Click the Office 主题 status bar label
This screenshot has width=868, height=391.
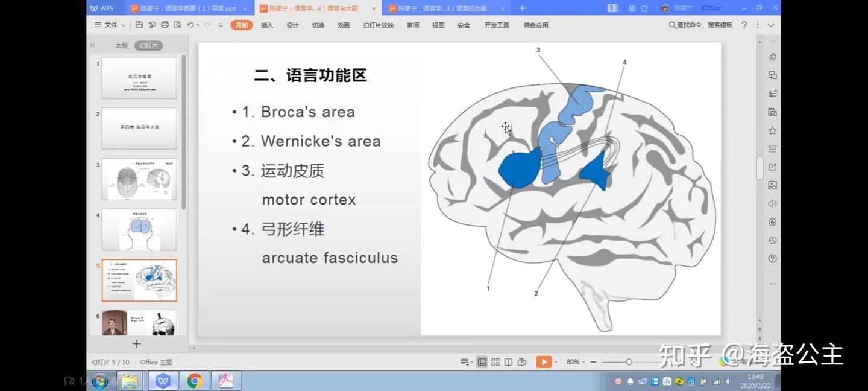(x=156, y=362)
